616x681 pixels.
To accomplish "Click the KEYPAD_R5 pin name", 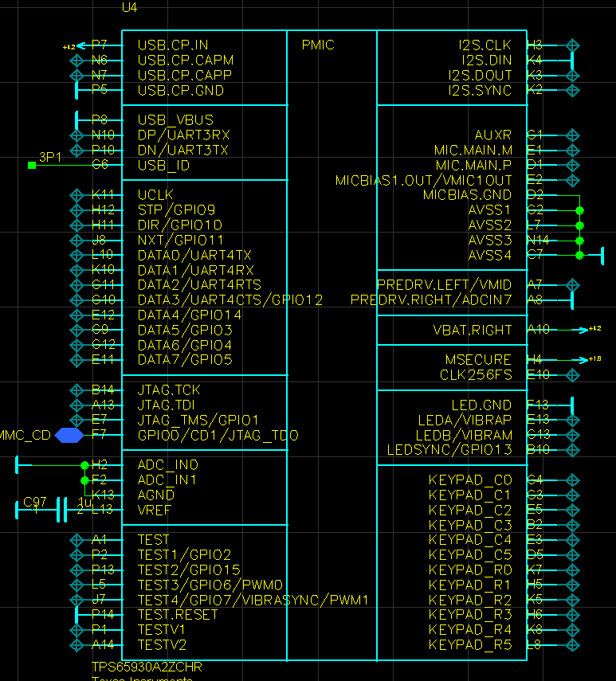I will (470, 645).
